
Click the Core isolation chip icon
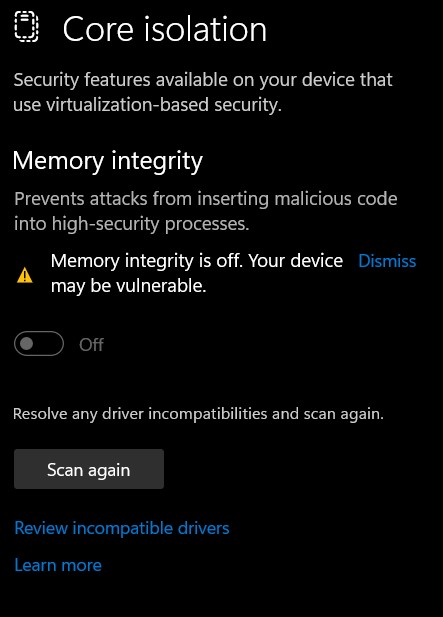26,27
